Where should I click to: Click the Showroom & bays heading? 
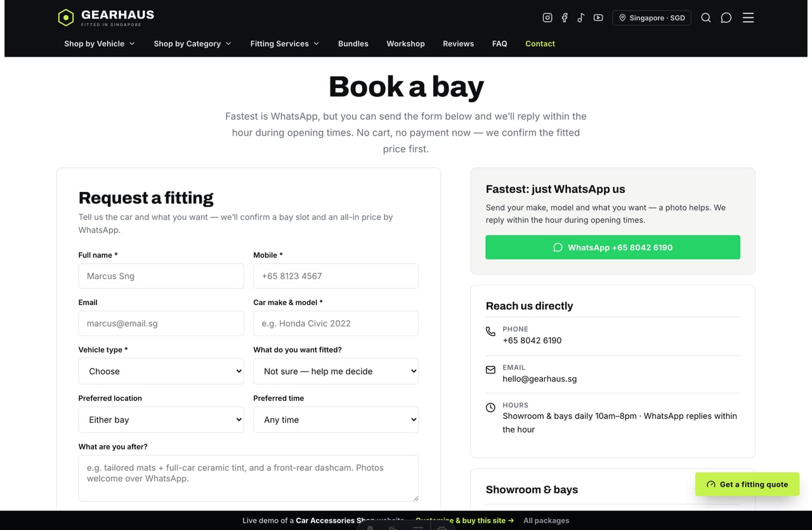tap(532, 489)
